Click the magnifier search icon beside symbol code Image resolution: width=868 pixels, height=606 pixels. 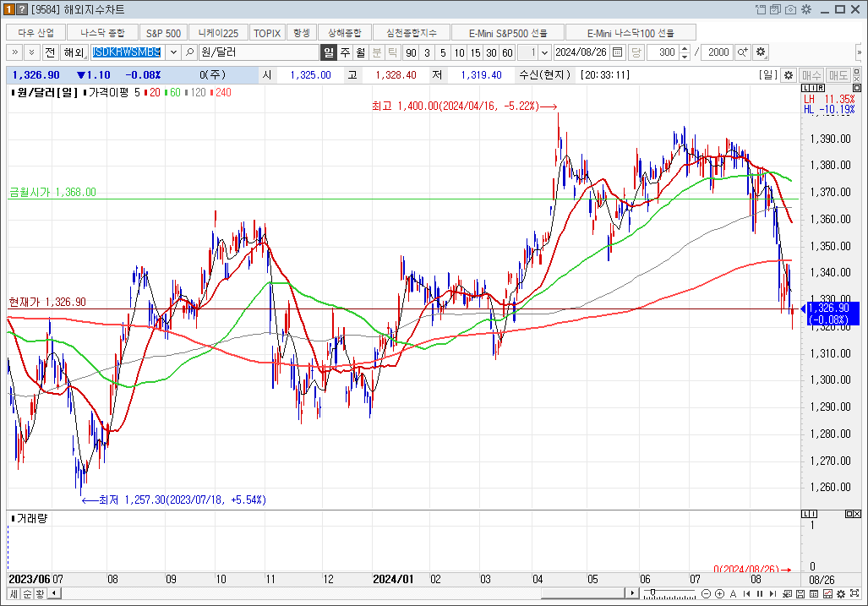tap(190, 52)
